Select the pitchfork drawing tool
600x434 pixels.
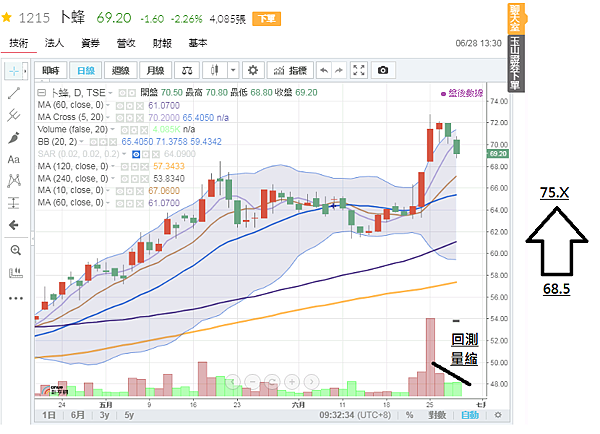(15, 114)
